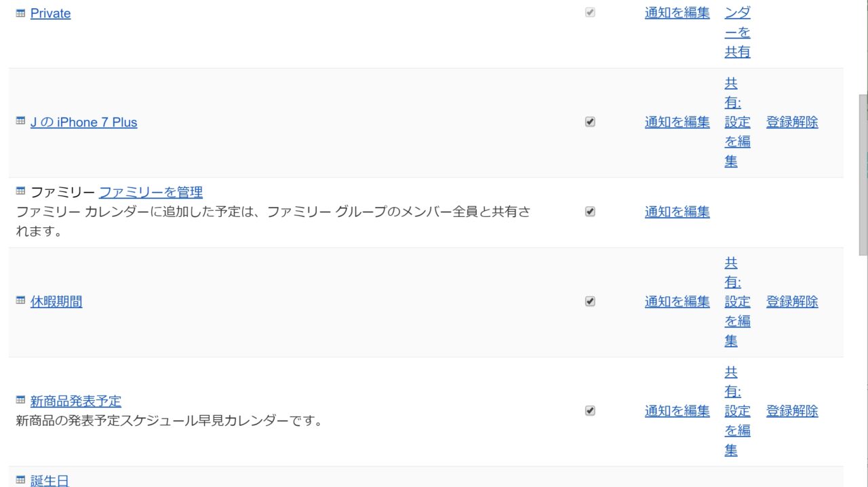Image resolution: width=868 pixels, height=487 pixels.
Task: Click calendar icon beside 誕生日
Action: click(x=20, y=480)
